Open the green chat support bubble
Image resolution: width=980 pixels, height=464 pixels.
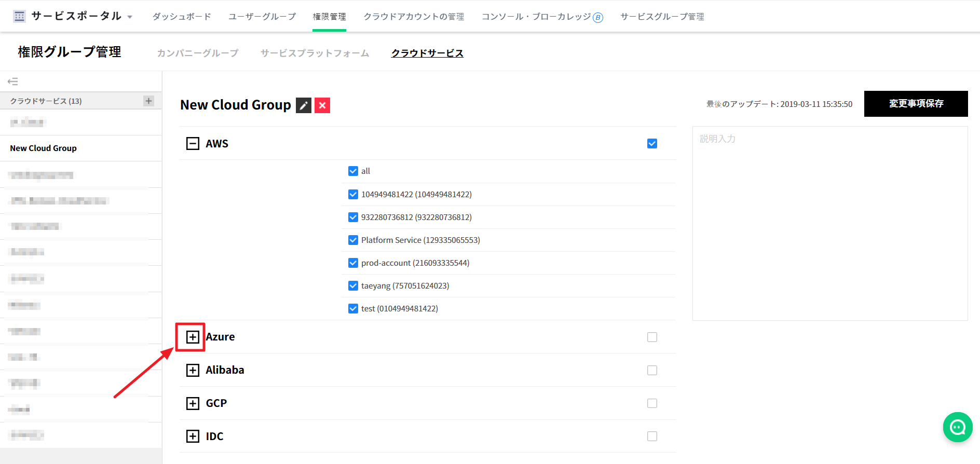point(957,427)
